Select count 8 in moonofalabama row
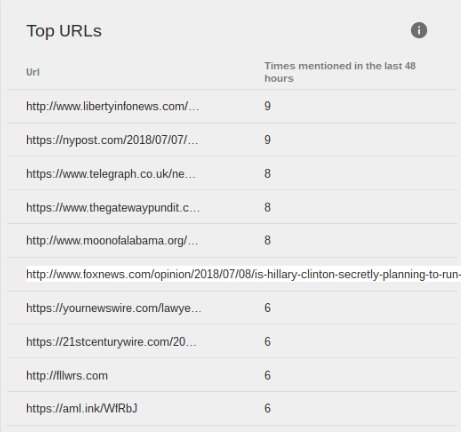This screenshot has width=461, height=432. click(267, 240)
